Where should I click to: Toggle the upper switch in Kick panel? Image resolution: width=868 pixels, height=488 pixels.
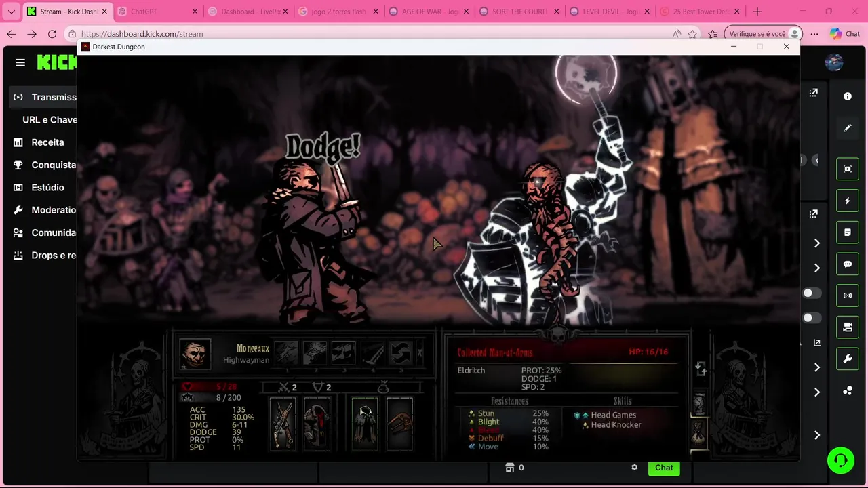coord(812,293)
